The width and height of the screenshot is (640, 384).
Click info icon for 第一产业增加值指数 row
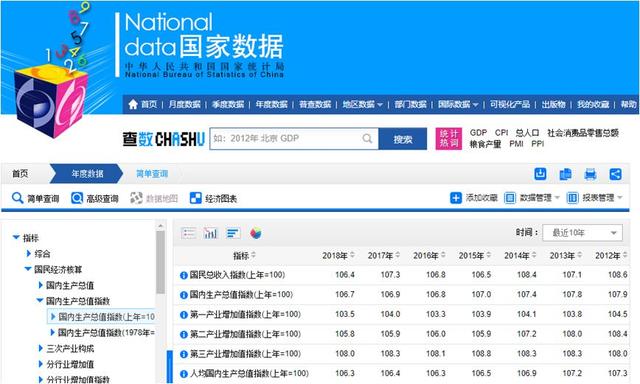coord(184,315)
